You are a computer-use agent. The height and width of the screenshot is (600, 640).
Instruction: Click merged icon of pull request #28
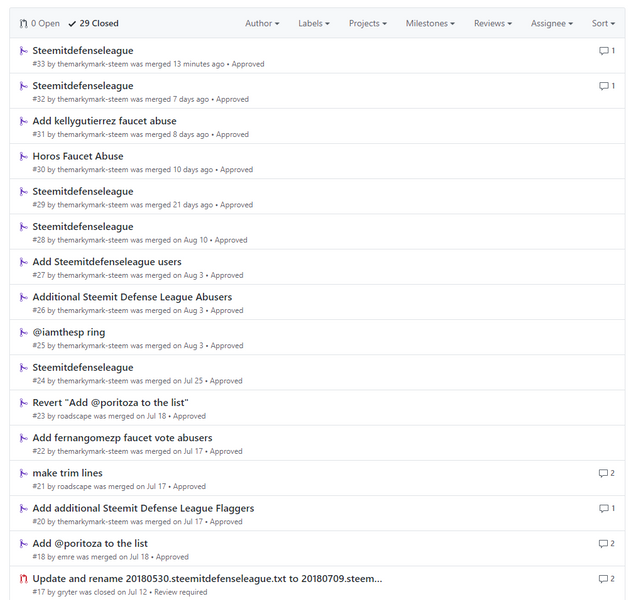24,227
